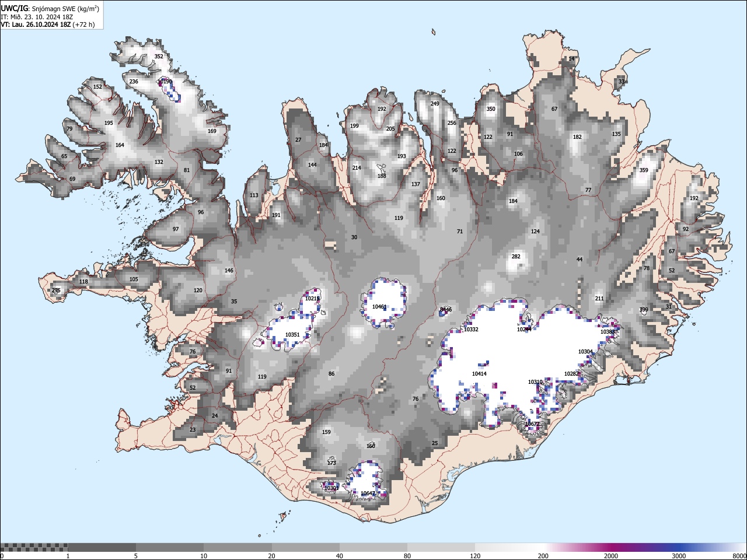Click the dark gray legend segment between 1 and 5
Viewport: 747px width, 560px height.
click(x=102, y=547)
